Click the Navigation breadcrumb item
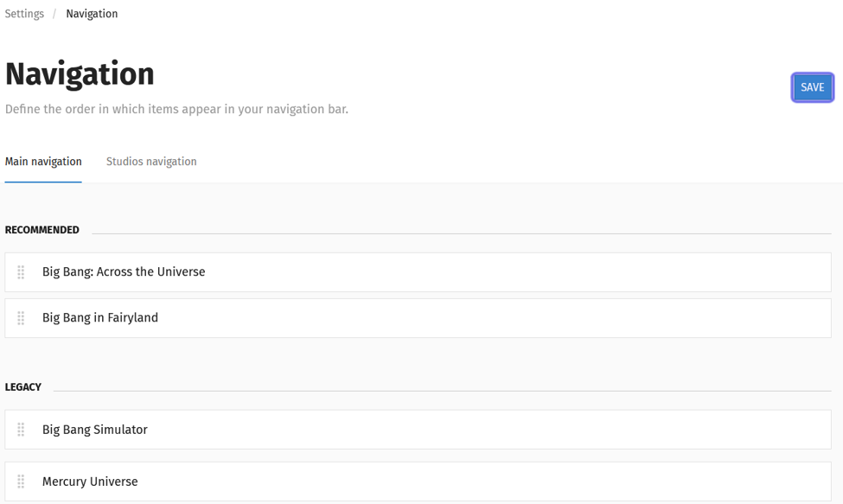Viewport: 843px width, 504px height. point(92,14)
